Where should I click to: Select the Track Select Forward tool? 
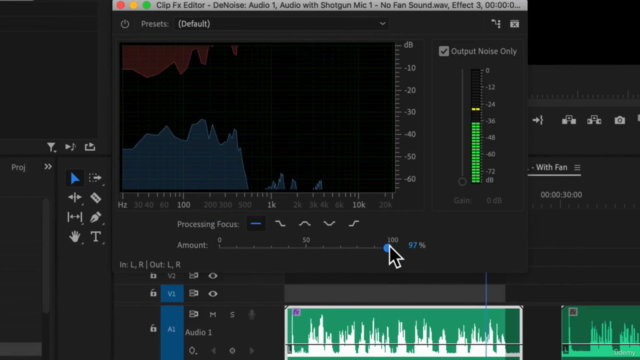(95, 178)
